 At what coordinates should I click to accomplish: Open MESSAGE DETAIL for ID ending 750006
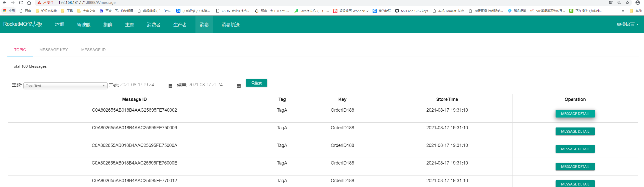[575, 131]
